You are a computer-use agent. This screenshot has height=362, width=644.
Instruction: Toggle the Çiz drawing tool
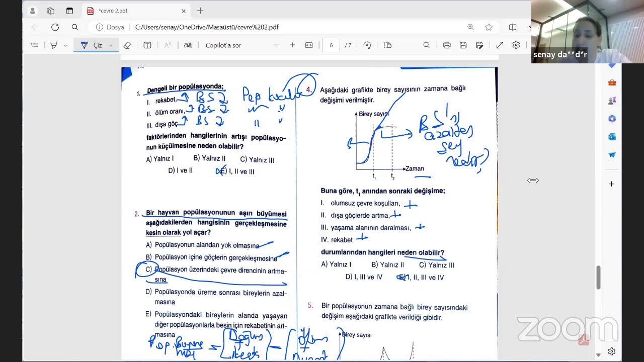tap(92, 45)
